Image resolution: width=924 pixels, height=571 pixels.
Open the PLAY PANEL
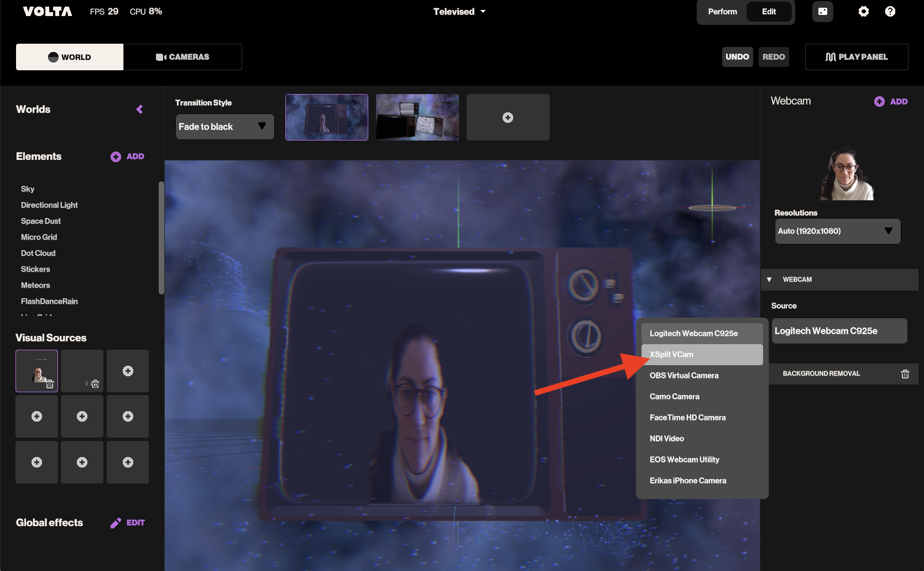(x=857, y=57)
